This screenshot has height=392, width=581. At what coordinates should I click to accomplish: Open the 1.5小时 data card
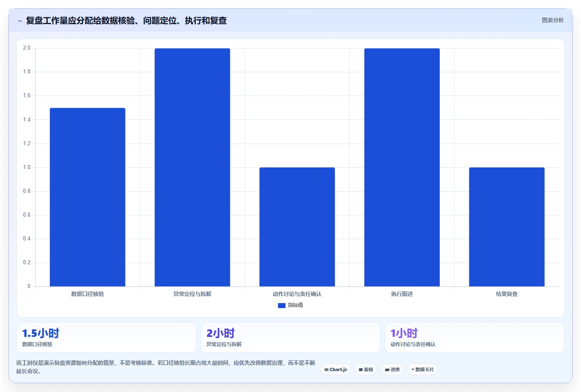106,337
